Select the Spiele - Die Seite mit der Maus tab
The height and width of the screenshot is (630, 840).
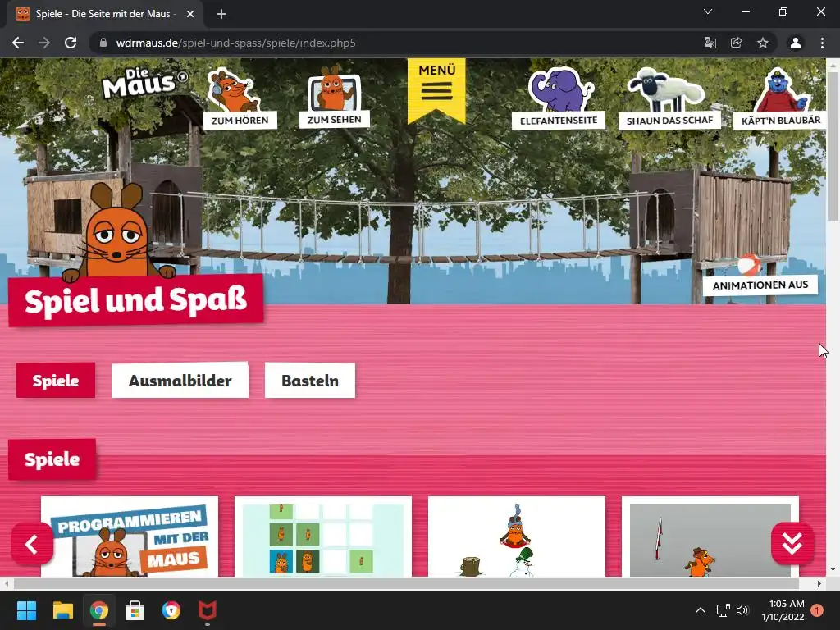[x=105, y=15]
